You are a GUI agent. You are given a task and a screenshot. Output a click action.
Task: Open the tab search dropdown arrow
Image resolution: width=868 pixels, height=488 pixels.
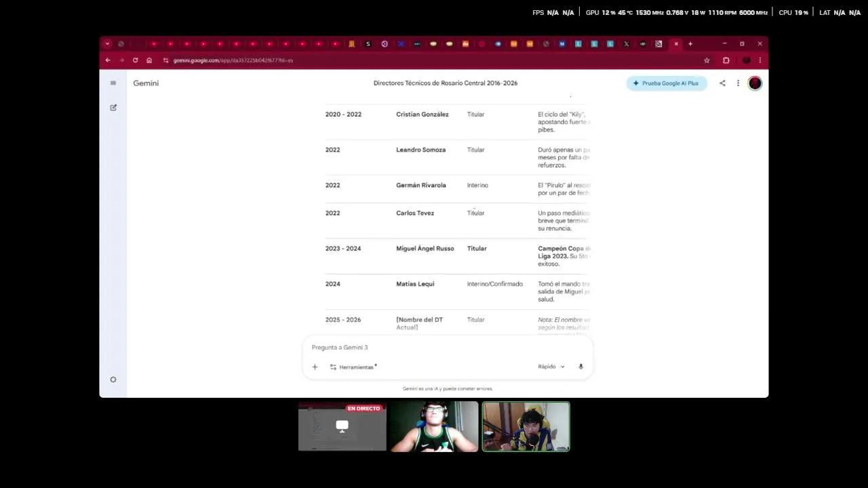click(x=107, y=44)
